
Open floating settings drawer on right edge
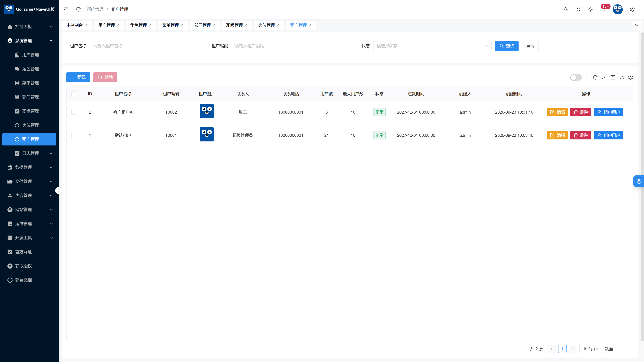pyautogui.click(x=639, y=181)
